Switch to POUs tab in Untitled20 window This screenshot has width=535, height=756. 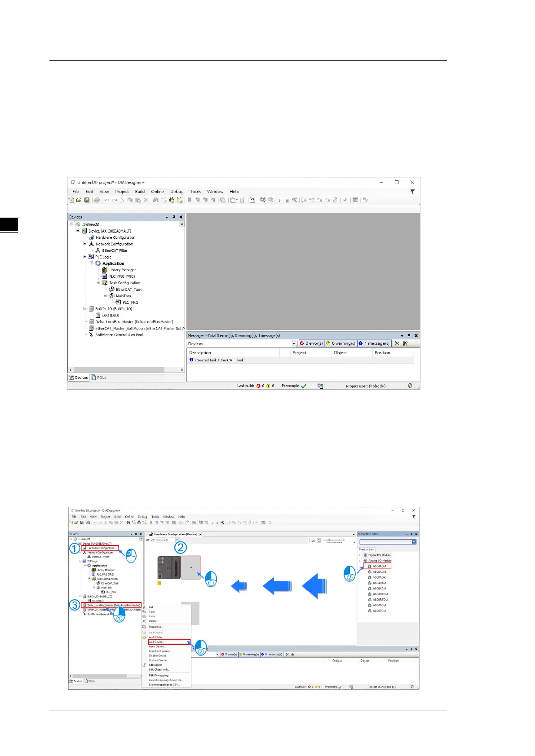pyautogui.click(x=99, y=378)
